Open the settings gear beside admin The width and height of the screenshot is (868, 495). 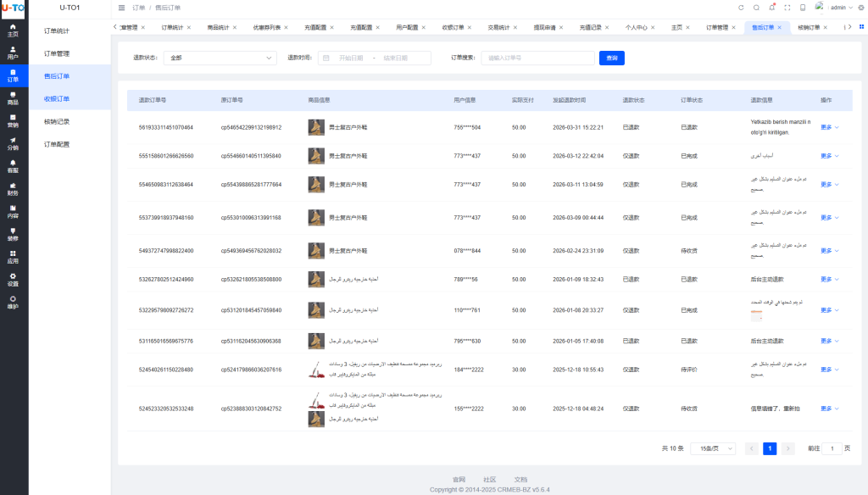pyautogui.click(x=861, y=8)
